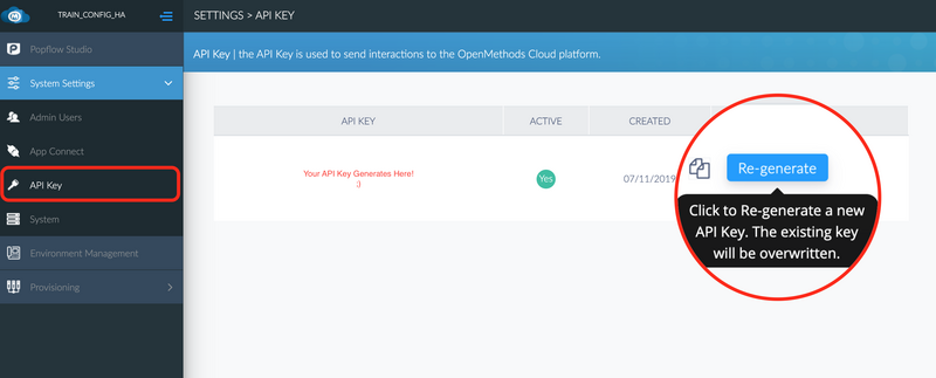Screen dimensions: 936x378
Task: Copy API key with the copy icon
Action: point(700,168)
